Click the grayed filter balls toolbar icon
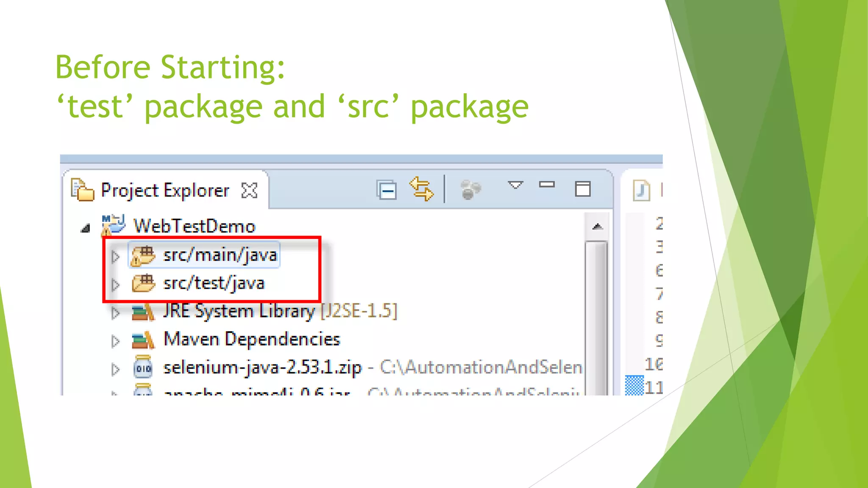The image size is (868, 488). [x=470, y=190]
